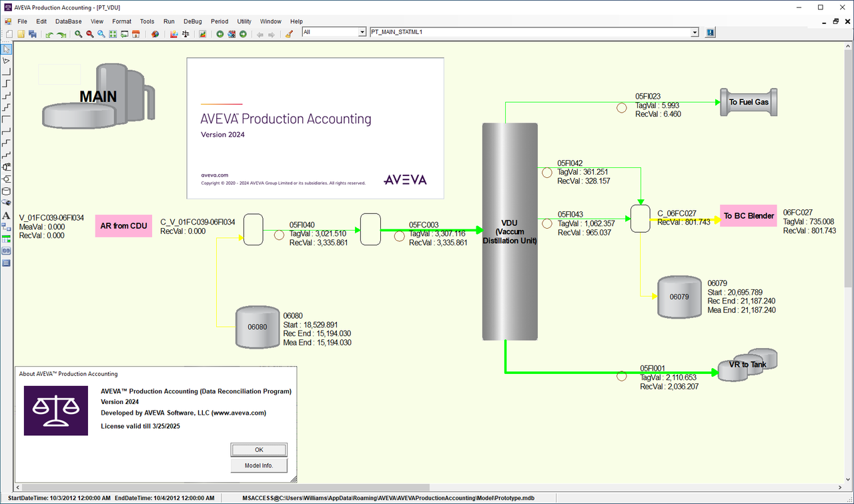Select the Text tool (A icon)
This screenshot has width=854, height=504.
(x=6, y=215)
